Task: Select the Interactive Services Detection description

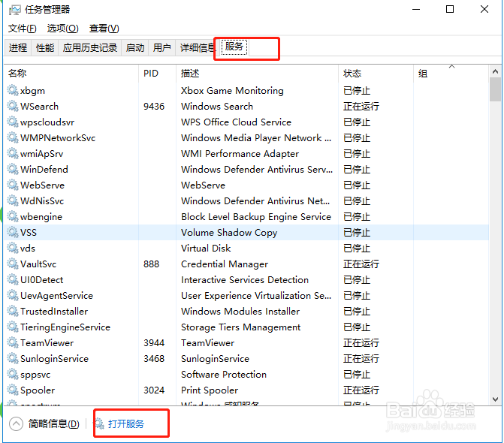Action: [245, 280]
